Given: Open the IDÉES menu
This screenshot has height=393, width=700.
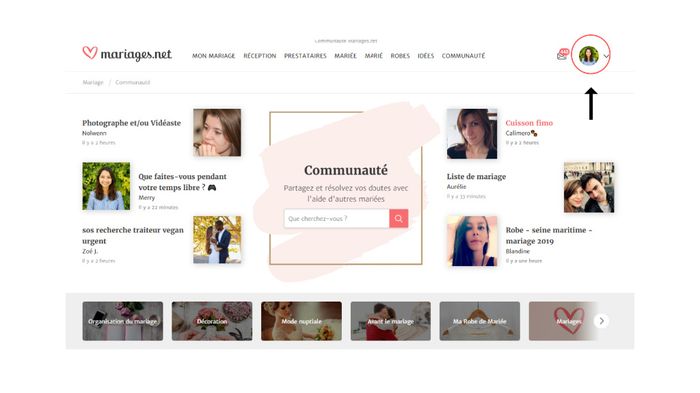Looking at the screenshot, I should [x=425, y=56].
